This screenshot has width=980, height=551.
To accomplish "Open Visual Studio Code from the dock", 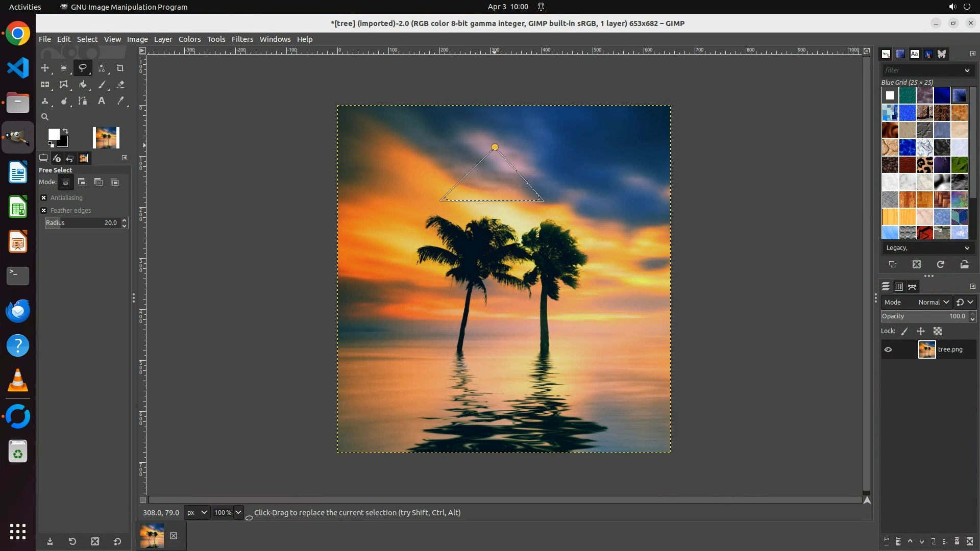I will tap(18, 68).
